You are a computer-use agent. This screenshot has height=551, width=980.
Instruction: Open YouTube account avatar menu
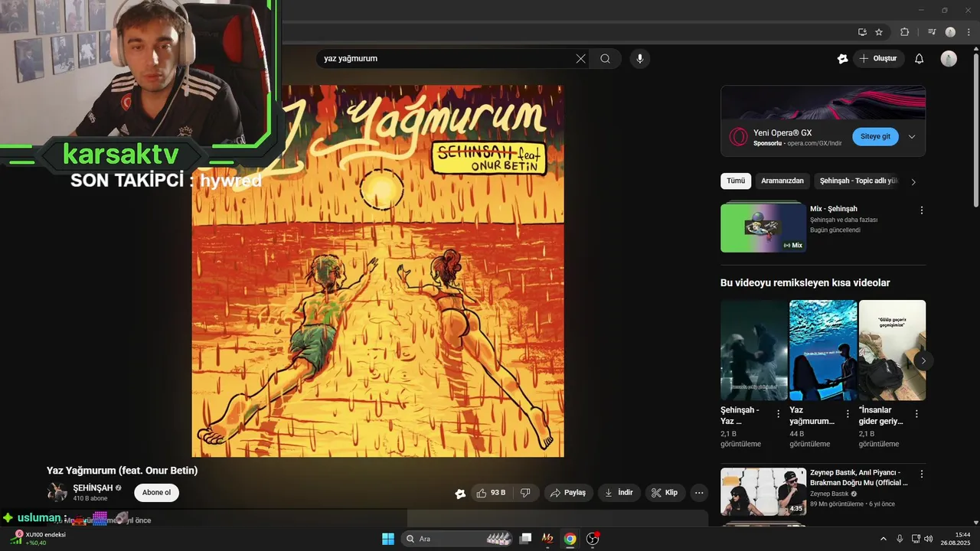pyautogui.click(x=949, y=59)
